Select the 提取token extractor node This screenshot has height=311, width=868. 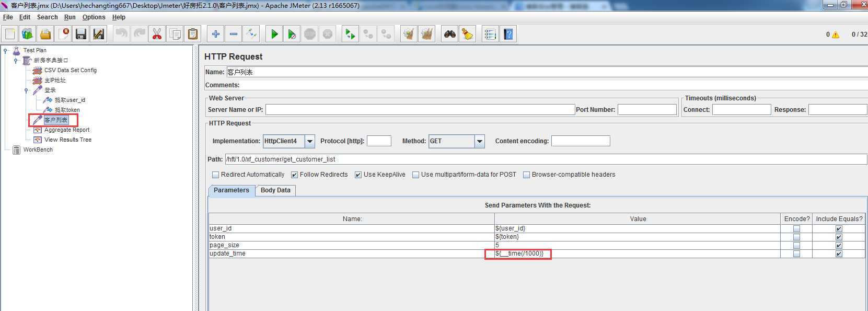[x=67, y=110]
